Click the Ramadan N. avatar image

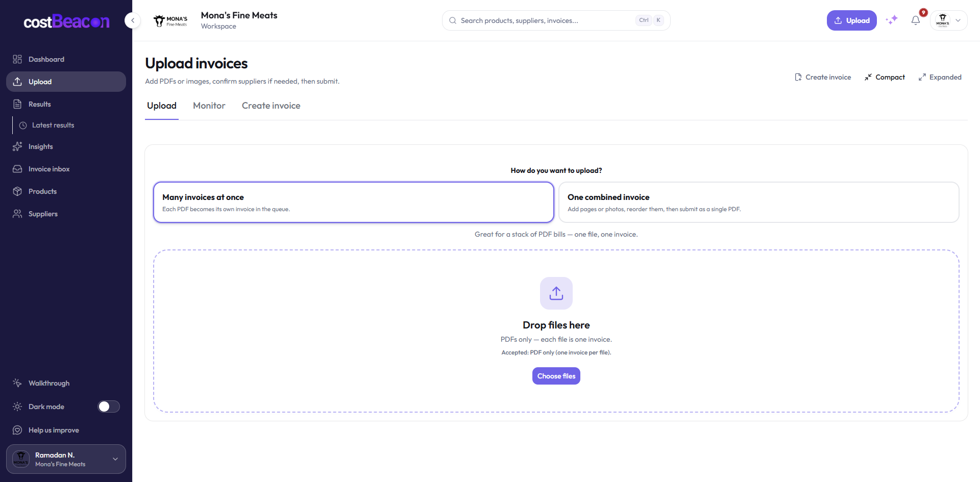21,459
